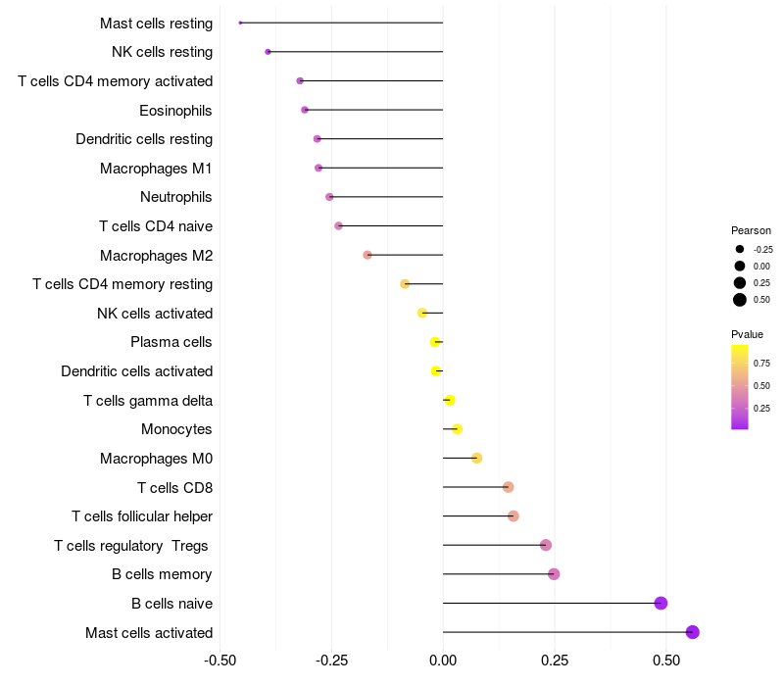The width and height of the screenshot is (784, 686).
Task: Click the Pearson 0.25 legend circle
Action: 740,282
